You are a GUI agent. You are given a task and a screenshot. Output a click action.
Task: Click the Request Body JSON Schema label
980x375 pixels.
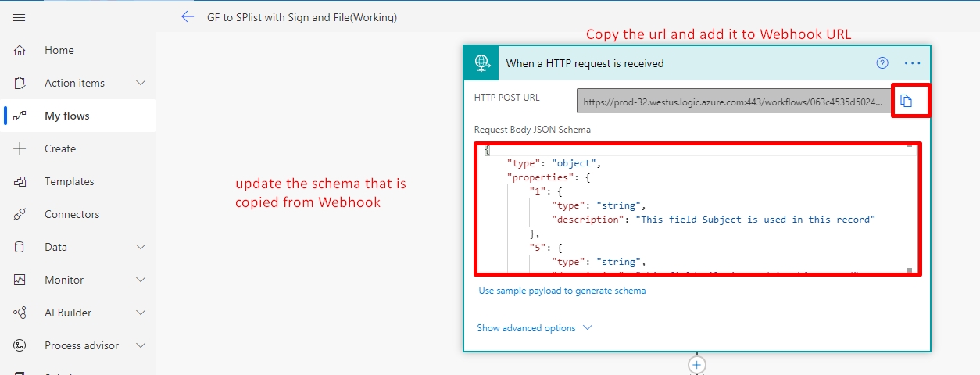tap(532, 130)
